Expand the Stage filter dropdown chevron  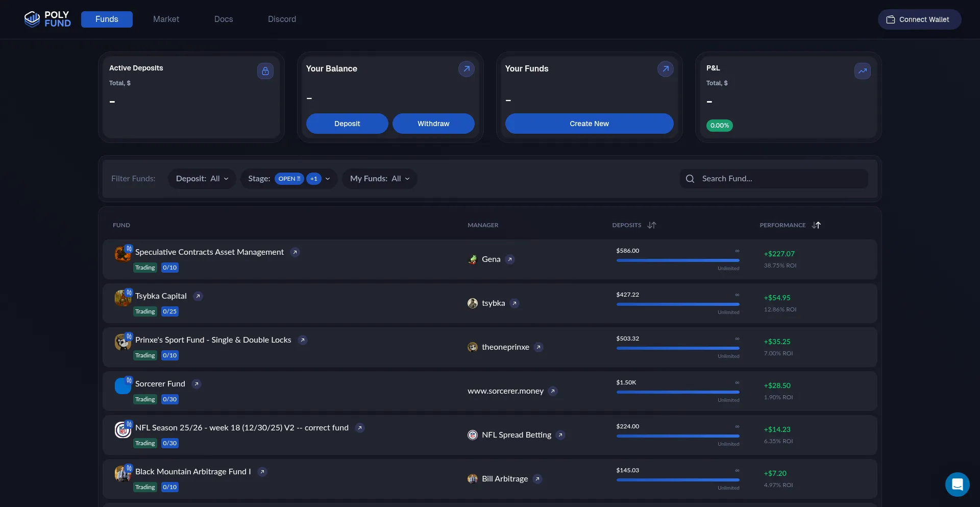pyautogui.click(x=328, y=179)
